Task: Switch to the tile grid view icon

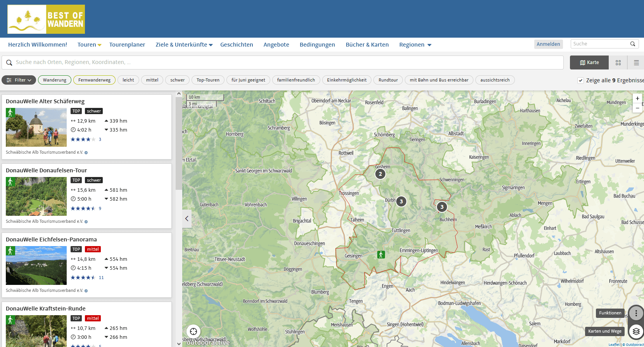Action: click(618, 62)
